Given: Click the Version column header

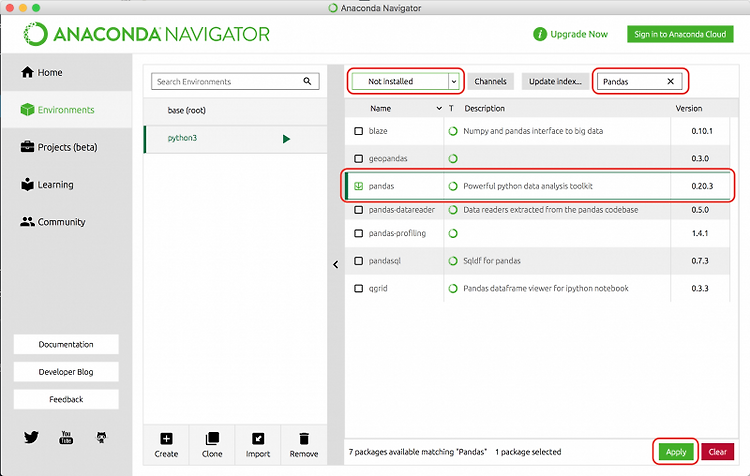Looking at the screenshot, I should 688,109.
